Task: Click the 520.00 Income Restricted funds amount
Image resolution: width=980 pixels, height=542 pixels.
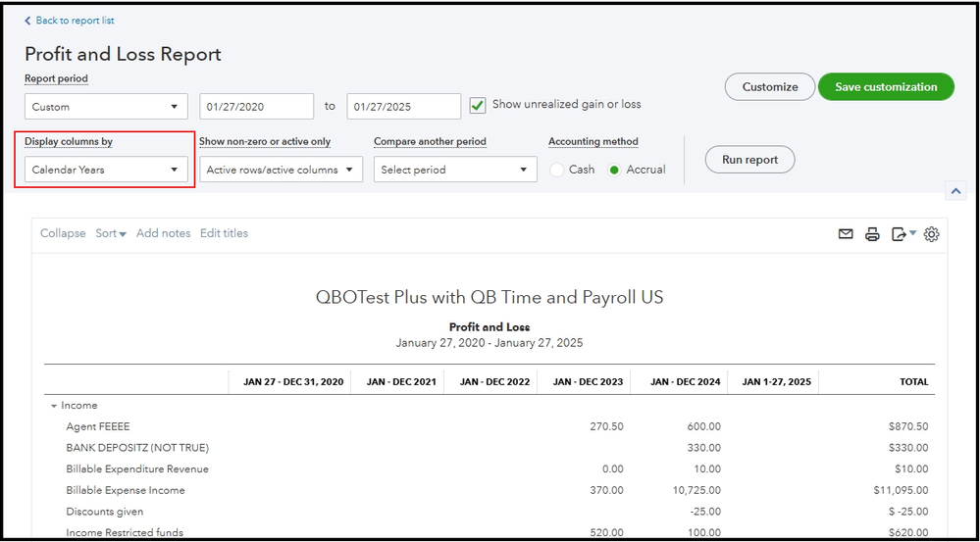Action: pos(606,532)
